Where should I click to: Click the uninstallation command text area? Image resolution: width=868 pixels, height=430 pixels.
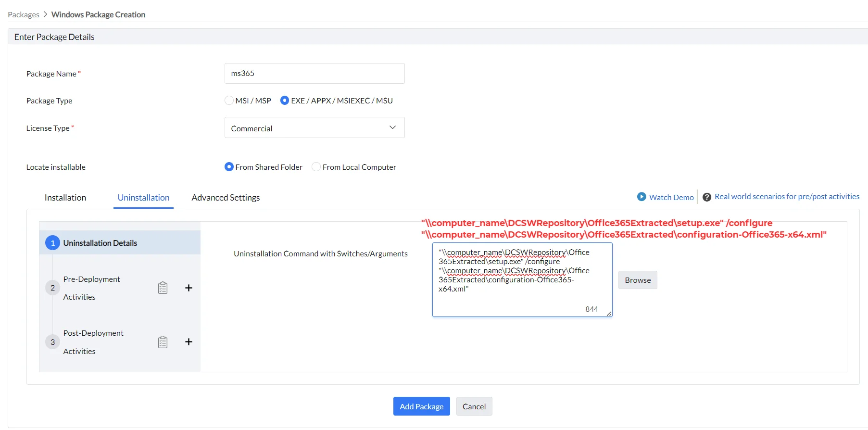tap(522, 279)
